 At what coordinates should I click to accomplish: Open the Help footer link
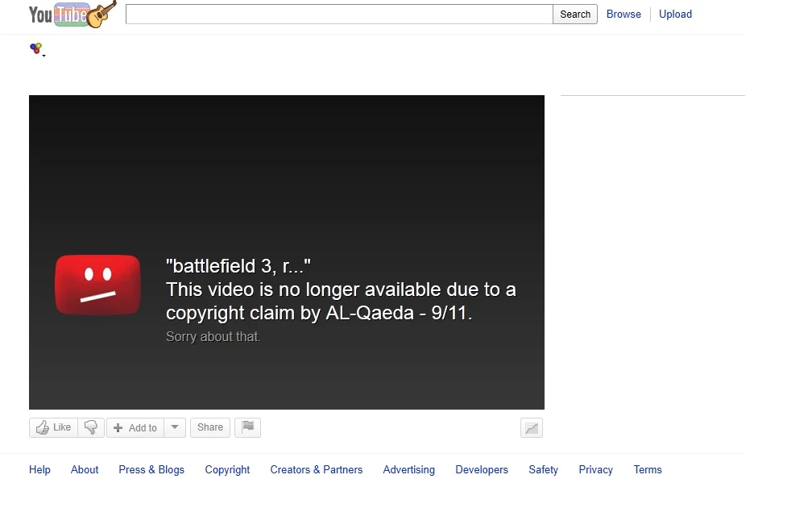[39, 470]
